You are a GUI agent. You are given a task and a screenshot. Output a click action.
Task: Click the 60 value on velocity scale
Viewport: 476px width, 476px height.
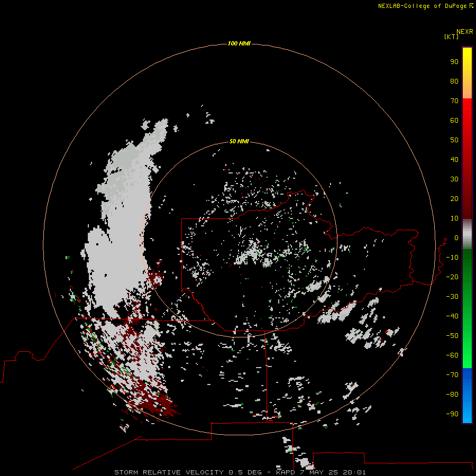coord(454,120)
